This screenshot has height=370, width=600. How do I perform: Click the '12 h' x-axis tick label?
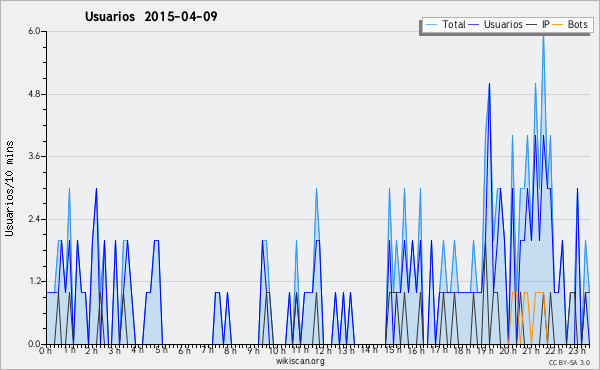point(323,350)
